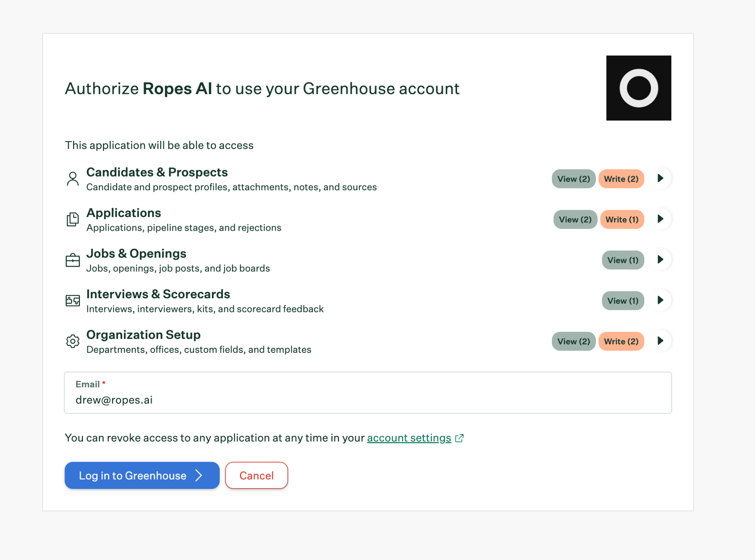
Task: Cancel the authorization request
Action: point(257,475)
